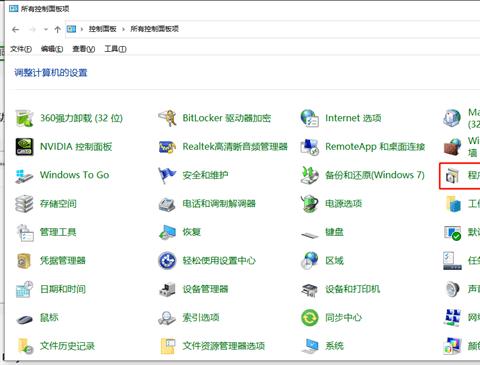Open the Windows To Go icon
480x365 pixels.
pos(24,175)
